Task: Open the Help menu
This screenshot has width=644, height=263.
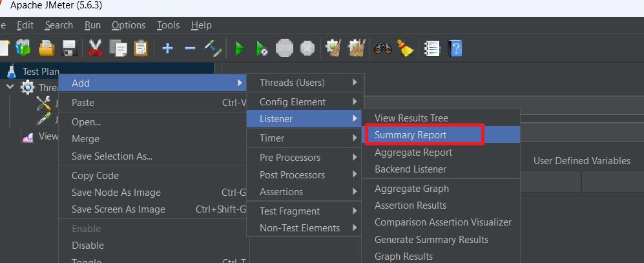Action: point(202,25)
